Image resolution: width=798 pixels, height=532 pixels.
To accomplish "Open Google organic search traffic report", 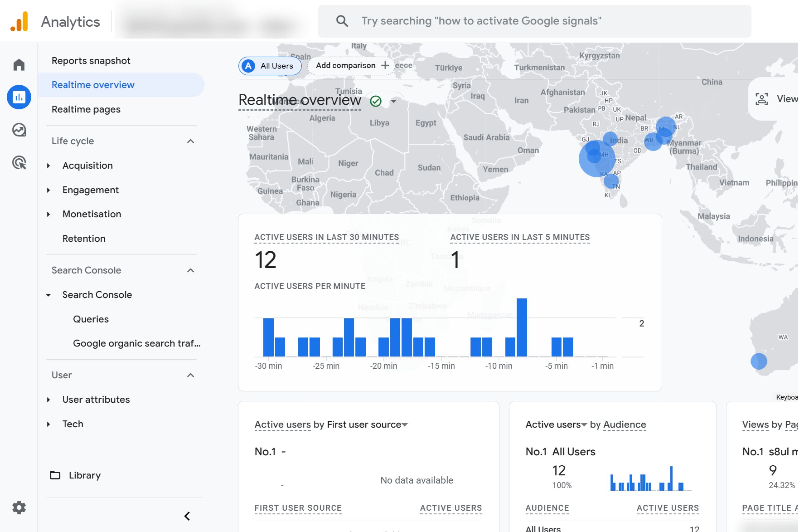I will click(137, 343).
